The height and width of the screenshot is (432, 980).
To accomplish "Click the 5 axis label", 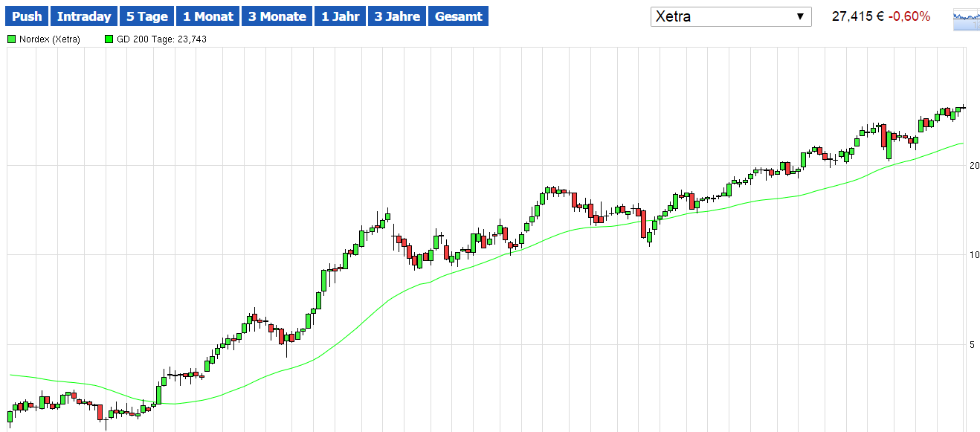I will pos(973,344).
